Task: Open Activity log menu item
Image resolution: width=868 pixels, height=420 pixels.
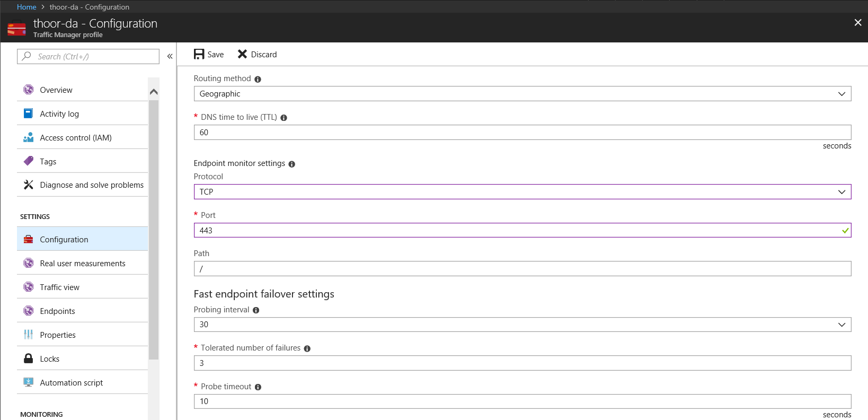Action: tap(82, 113)
